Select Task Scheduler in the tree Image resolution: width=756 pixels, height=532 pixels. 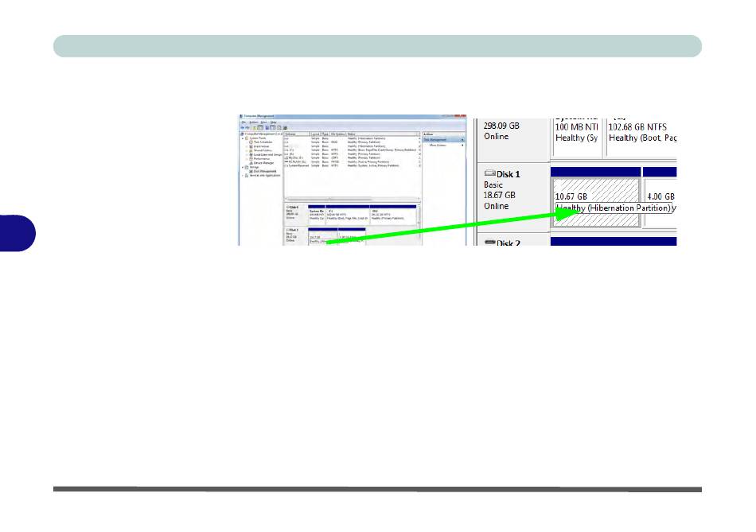[259, 142]
